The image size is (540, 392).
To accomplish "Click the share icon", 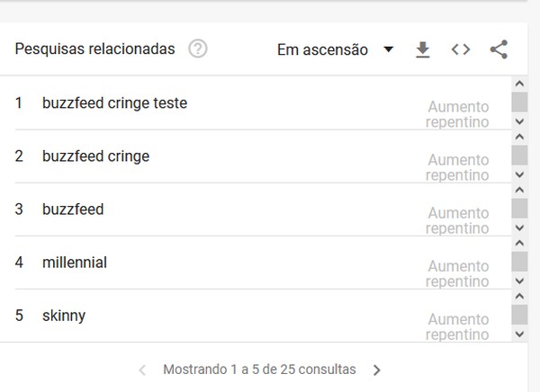I will click(499, 49).
